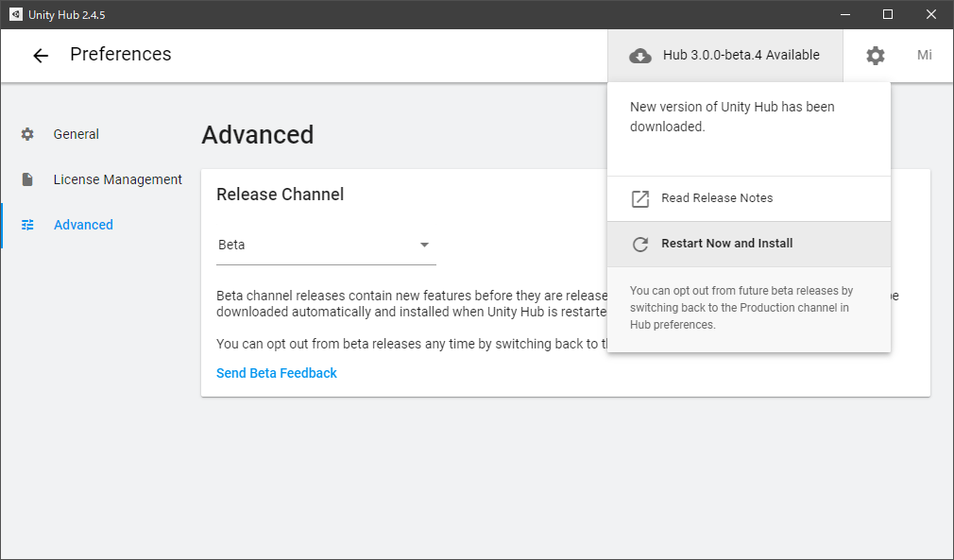Close the Unity Hub window
Viewport: 954px width, 560px height.
(x=931, y=14)
